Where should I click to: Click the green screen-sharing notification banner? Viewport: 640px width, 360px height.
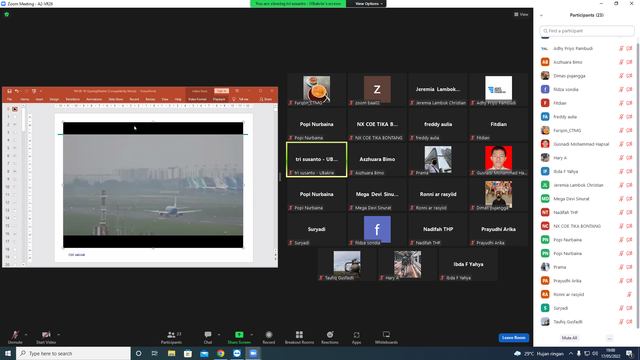pyautogui.click(x=298, y=4)
